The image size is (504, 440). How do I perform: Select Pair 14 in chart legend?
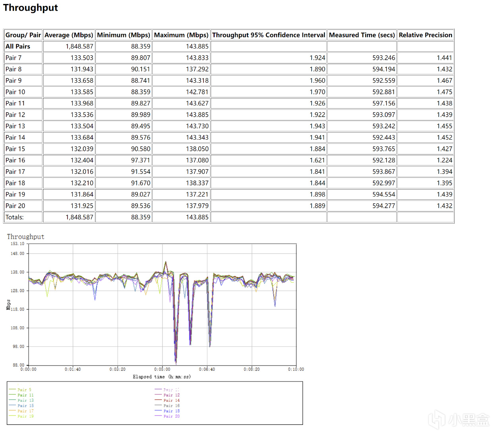(172, 401)
